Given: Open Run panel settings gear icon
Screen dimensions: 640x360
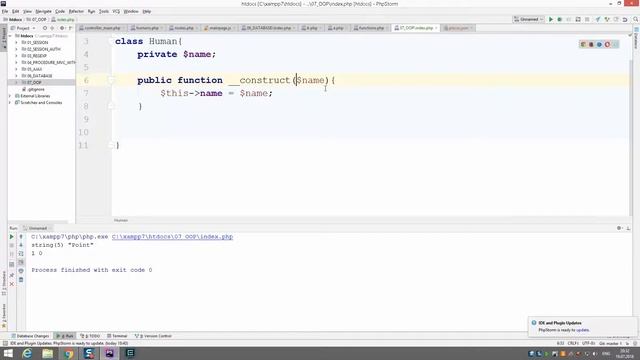Looking at the screenshot, I should 619,228.
